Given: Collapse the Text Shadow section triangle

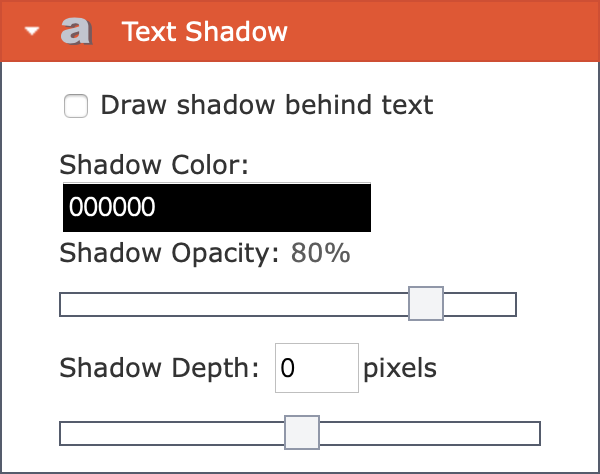Looking at the screenshot, I should (x=32, y=31).
